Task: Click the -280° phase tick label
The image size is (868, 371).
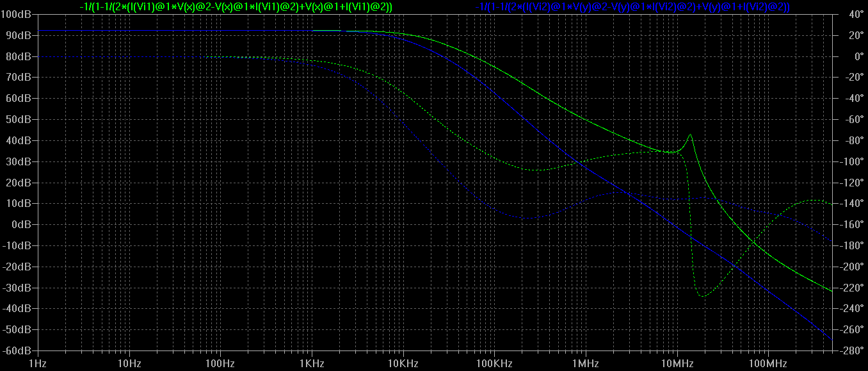Action: (x=853, y=350)
